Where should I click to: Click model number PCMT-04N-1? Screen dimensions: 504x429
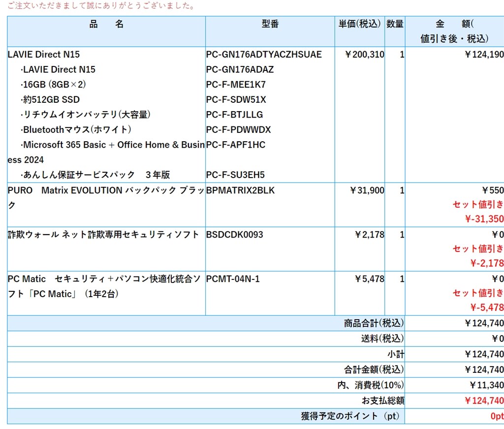click(233, 279)
